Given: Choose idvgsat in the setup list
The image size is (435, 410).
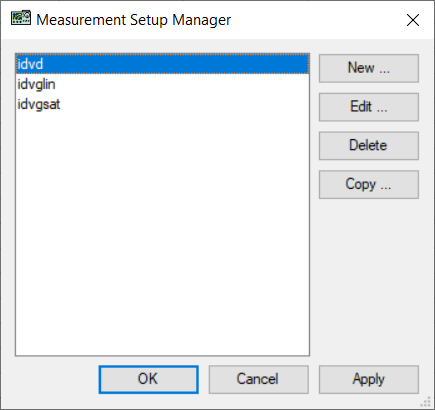Looking at the screenshot, I should (162, 104).
